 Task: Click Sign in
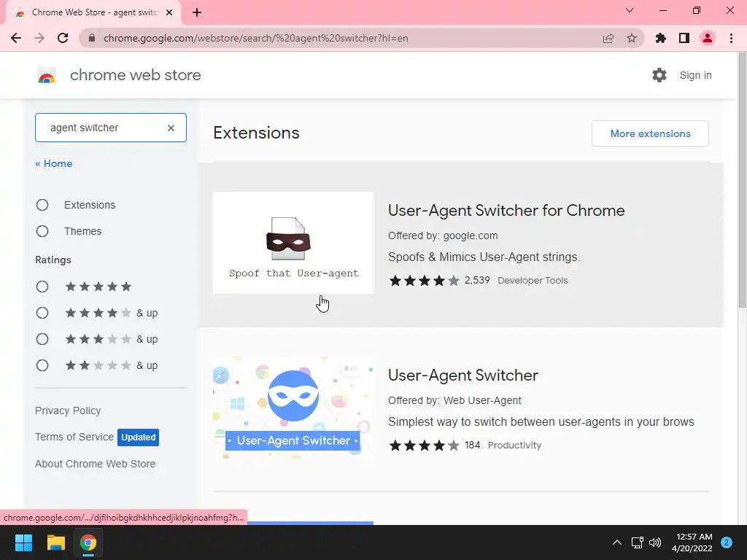tap(695, 75)
